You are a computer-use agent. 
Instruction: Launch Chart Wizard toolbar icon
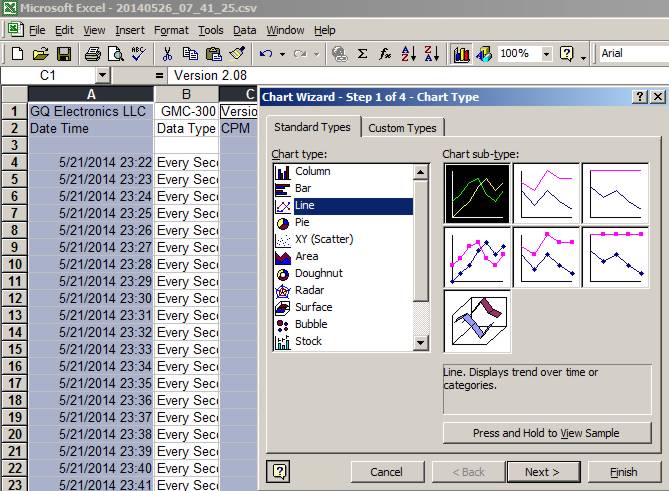click(461, 54)
